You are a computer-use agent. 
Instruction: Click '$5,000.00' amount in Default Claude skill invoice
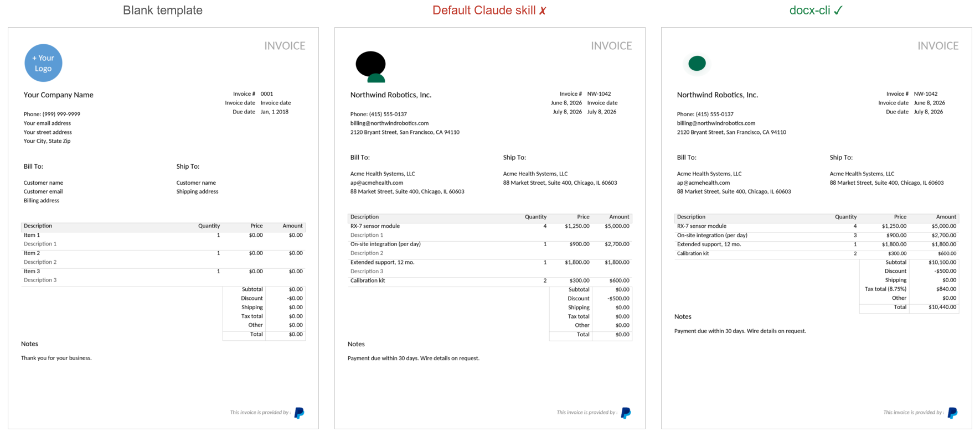pos(617,226)
